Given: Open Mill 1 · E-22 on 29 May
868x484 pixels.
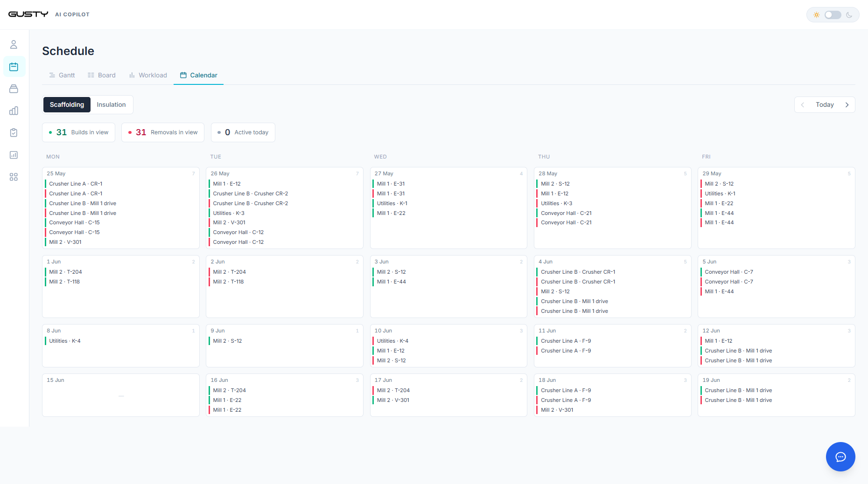Looking at the screenshot, I should click(x=777, y=203).
